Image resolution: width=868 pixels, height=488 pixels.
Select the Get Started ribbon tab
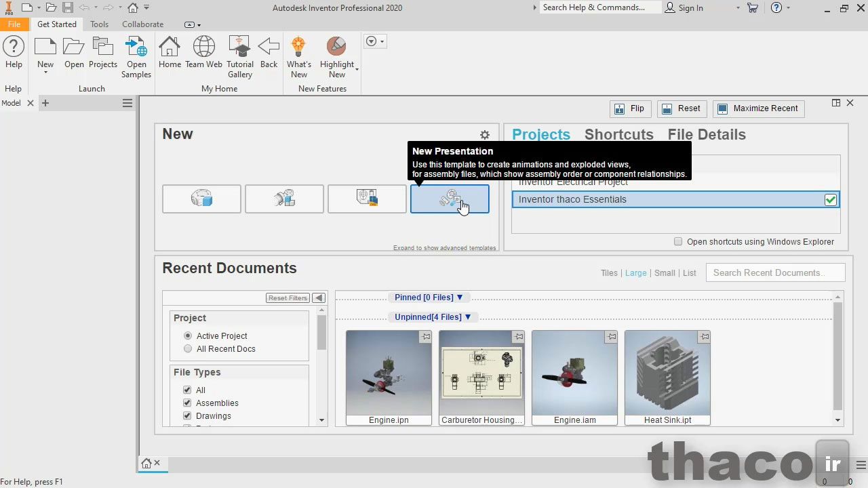click(57, 24)
